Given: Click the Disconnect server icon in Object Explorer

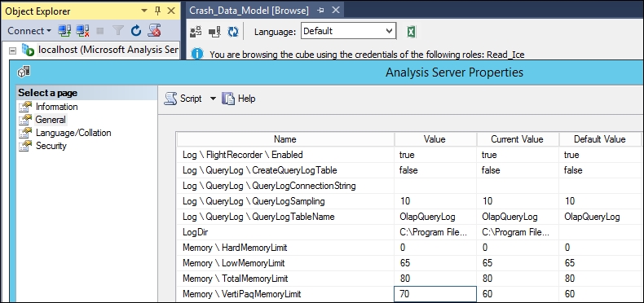Looking at the screenshot, I should click(82, 30).
